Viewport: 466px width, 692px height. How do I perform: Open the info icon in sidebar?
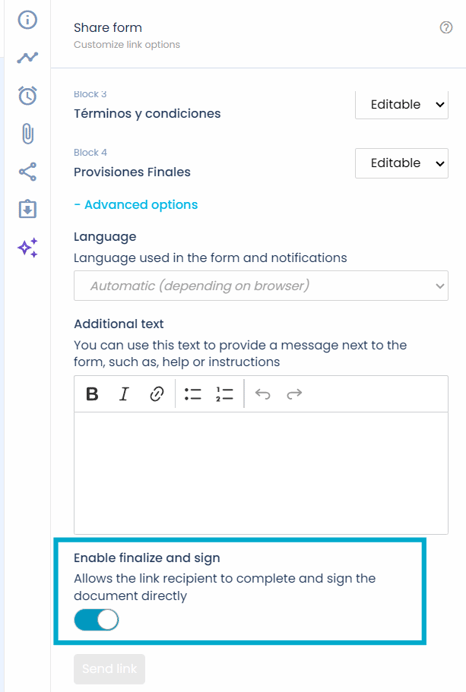point(27,20)
